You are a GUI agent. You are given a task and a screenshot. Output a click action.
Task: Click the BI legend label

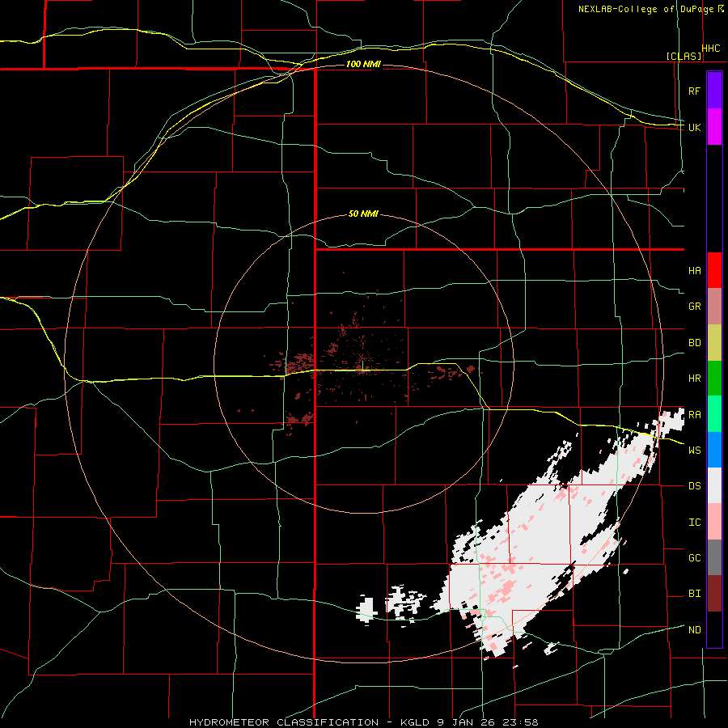(x=695, y=594)
